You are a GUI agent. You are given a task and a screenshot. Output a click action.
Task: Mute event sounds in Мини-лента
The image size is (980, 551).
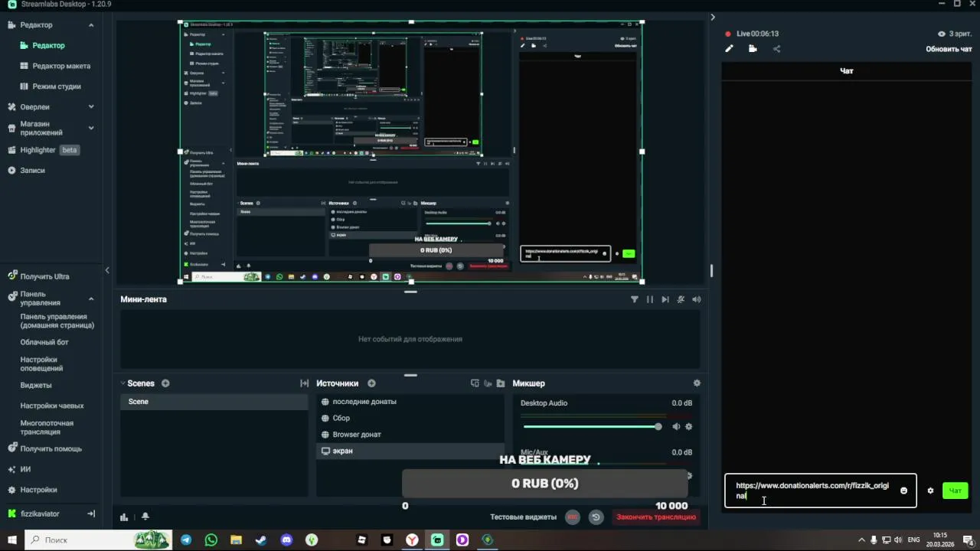[696, 299]
